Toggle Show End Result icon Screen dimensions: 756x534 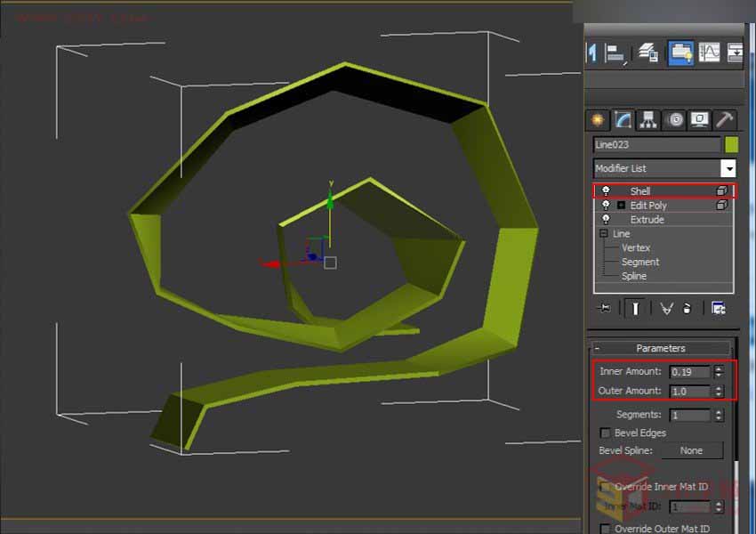click(x=635, y=308)
